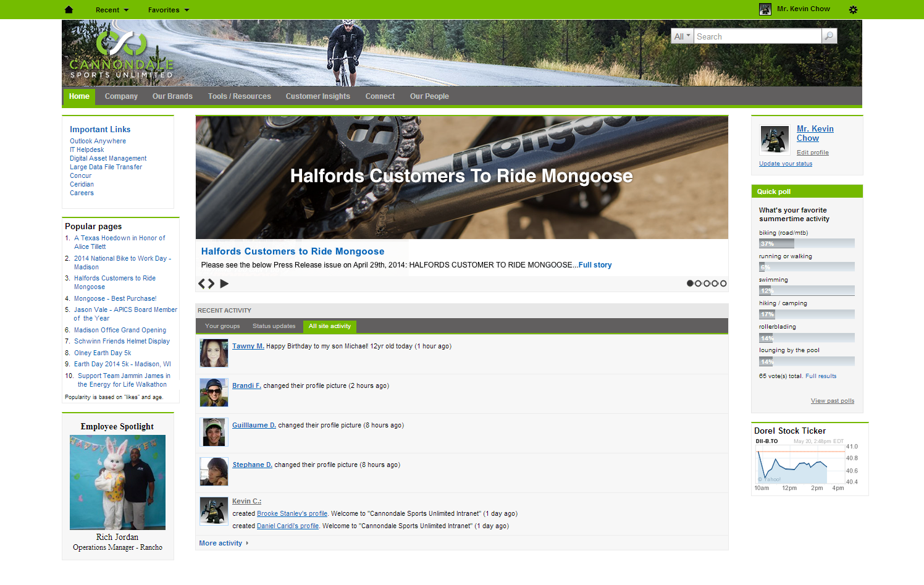Open the Company menu

tap(121, 96)
